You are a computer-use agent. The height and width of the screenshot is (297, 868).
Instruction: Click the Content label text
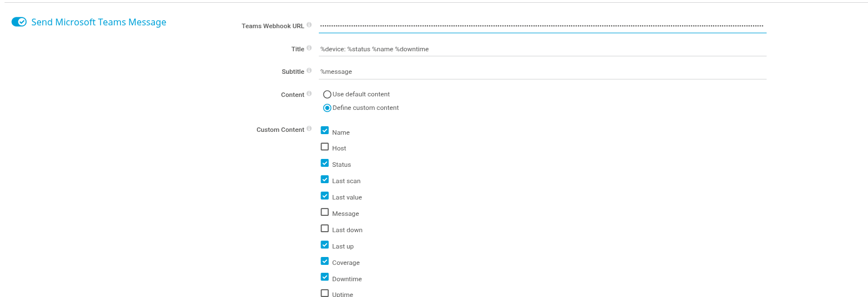[x=293, y=95]
